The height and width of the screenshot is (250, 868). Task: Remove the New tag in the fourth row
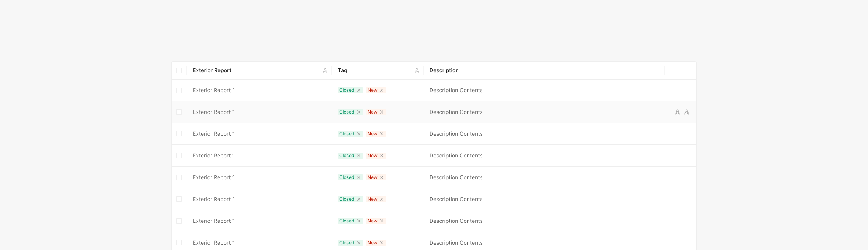(382, 156)
